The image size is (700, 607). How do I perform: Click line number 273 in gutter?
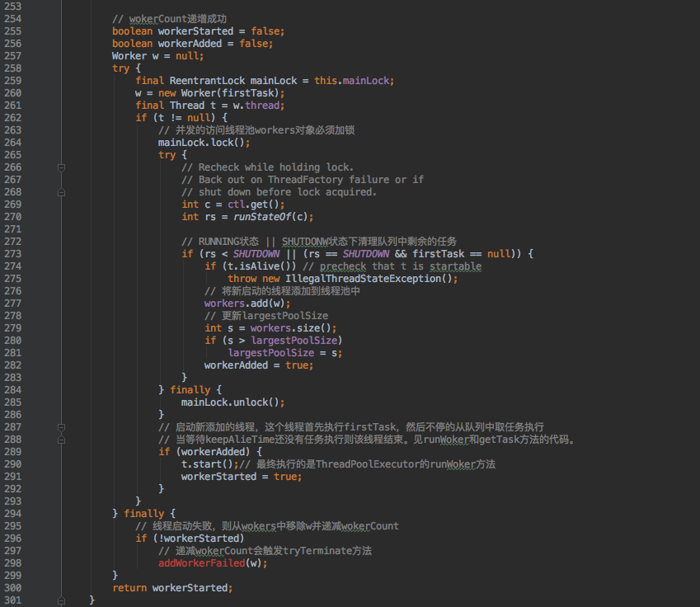point(12,254)
